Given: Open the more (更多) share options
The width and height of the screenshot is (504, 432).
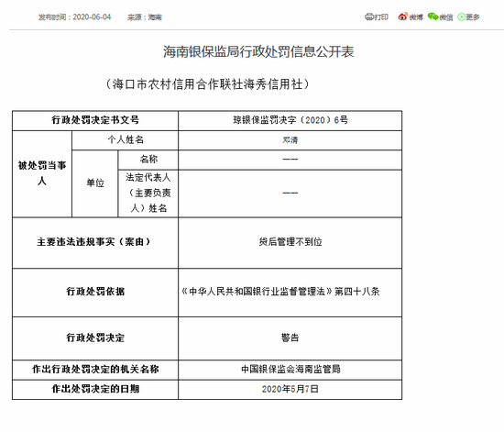Looking at the screenshot, I should point(461,17).
